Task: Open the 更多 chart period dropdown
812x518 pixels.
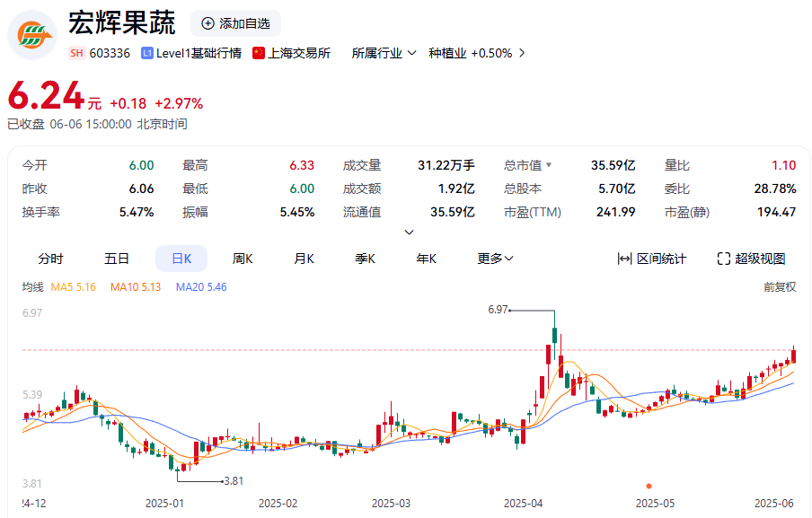Action: [494, 259]
